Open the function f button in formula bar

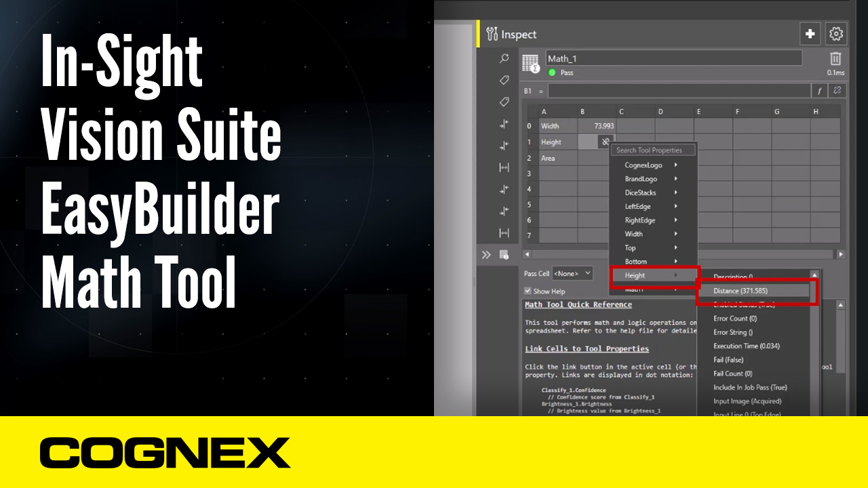click(819, 91)
